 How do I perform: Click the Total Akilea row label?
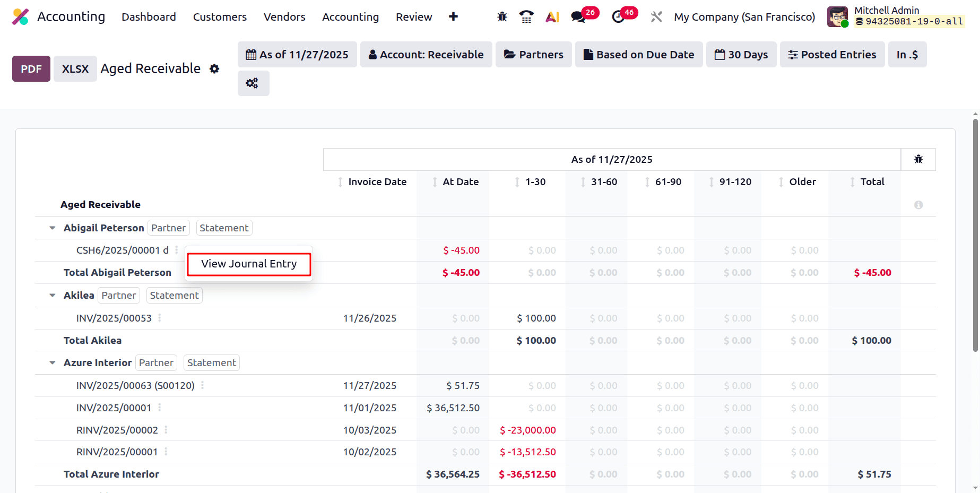tap(92, 341)
